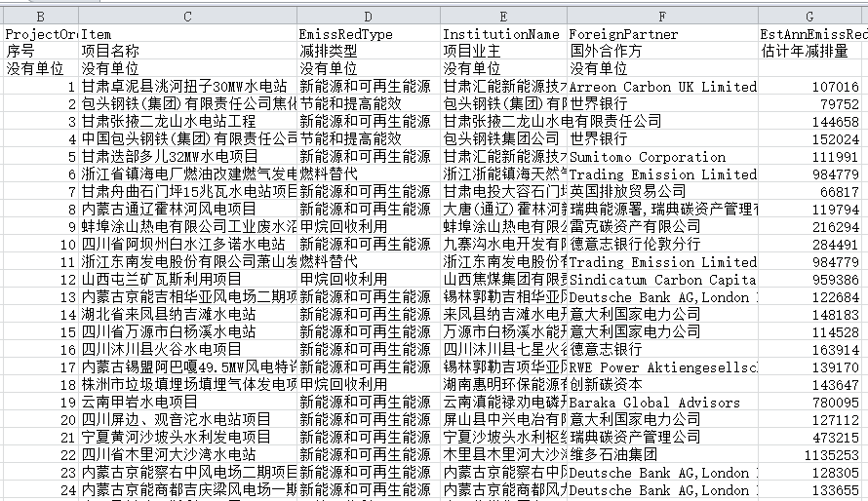Select the value 144658
868x501 pixels.
pyautogui.click(x=809, y=121)
